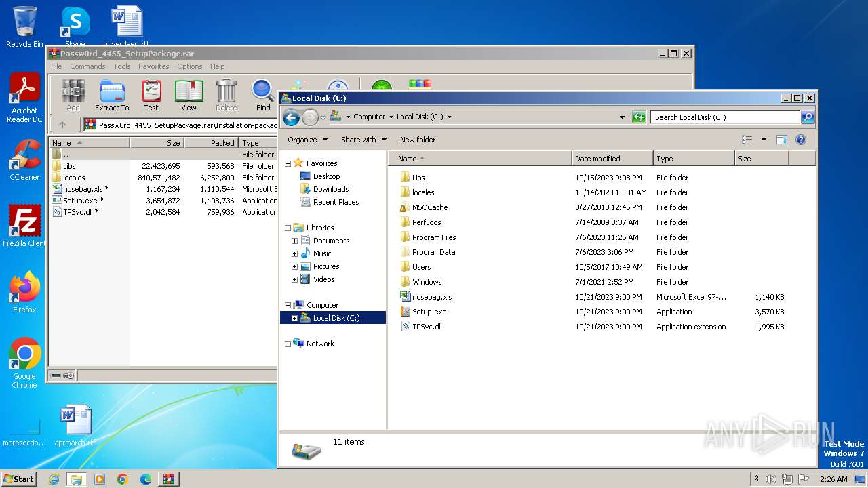
Task: Click the Add icon in WinRAR toolbar
Action: click(73, 95)
